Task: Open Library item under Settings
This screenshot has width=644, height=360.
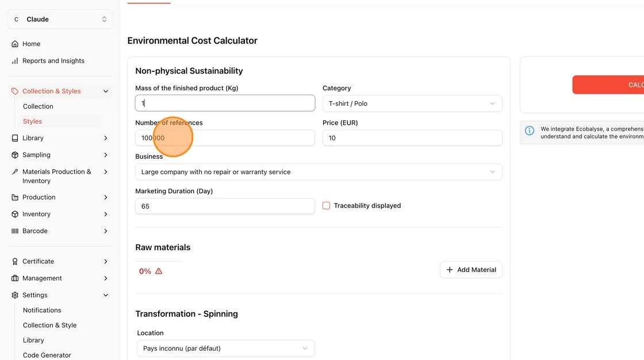Action: [33, 340]
